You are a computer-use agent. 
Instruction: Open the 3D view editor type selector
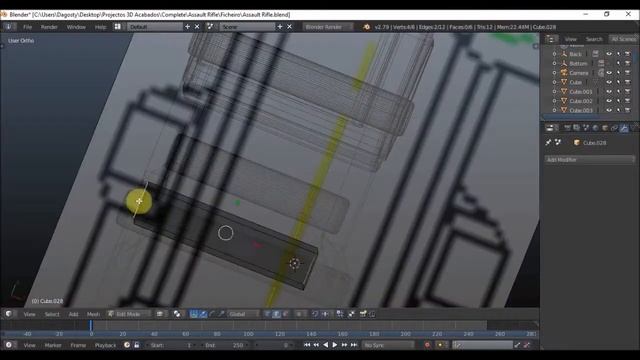coord(10,314)
